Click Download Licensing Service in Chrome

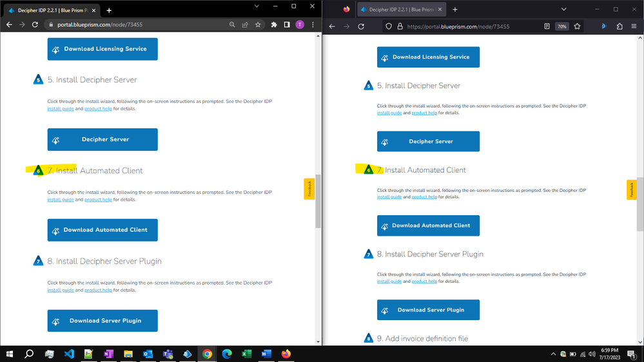click(102, 49)
